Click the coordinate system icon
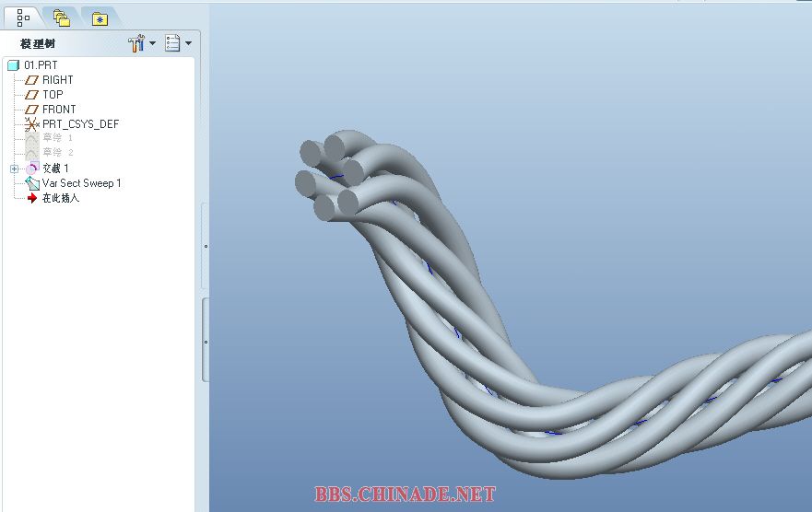 tap(31, 124)
